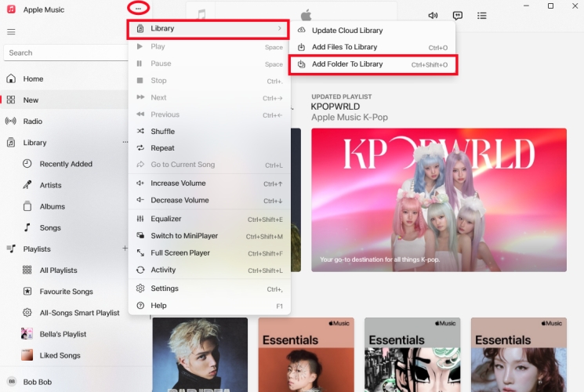The height and width of the screenshot is (392, 584).
Task: Open Help from the menu
Action: 209,306
